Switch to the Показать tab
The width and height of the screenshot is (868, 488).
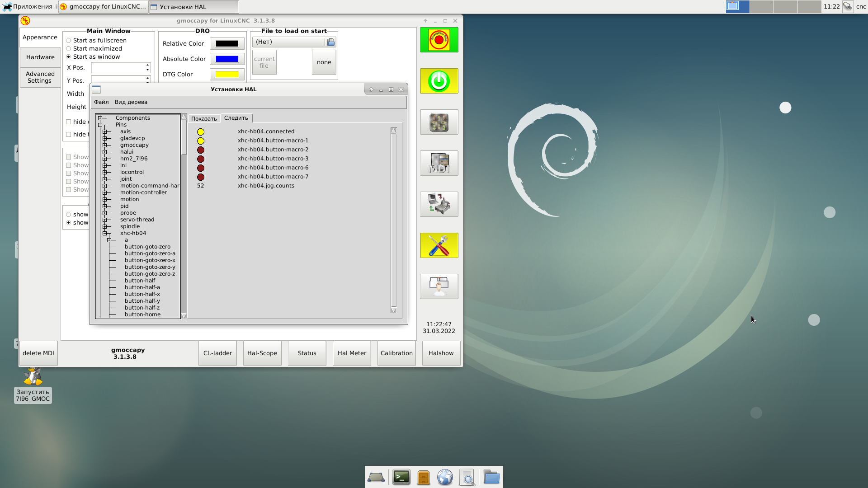[x=204, y=119]
